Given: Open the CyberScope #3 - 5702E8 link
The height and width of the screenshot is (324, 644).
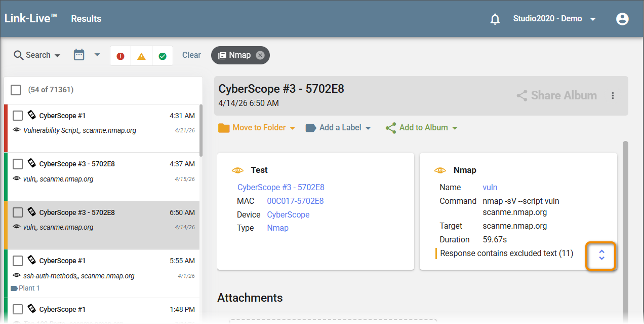Looking at the screenshot, I should pyautogui.click(x=281, y=188).
